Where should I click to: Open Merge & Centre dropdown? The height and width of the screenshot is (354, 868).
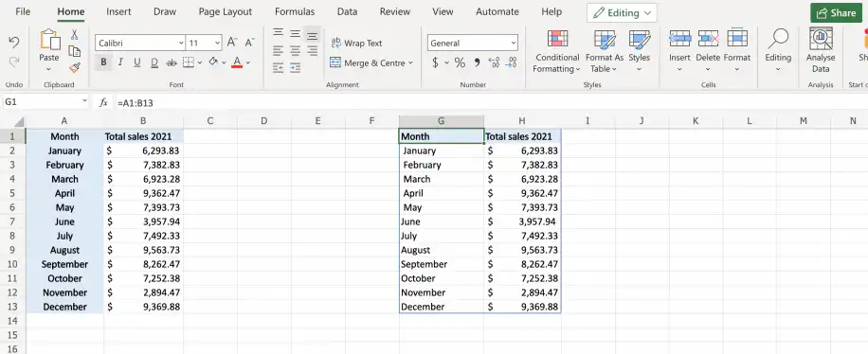coord(410,63)
